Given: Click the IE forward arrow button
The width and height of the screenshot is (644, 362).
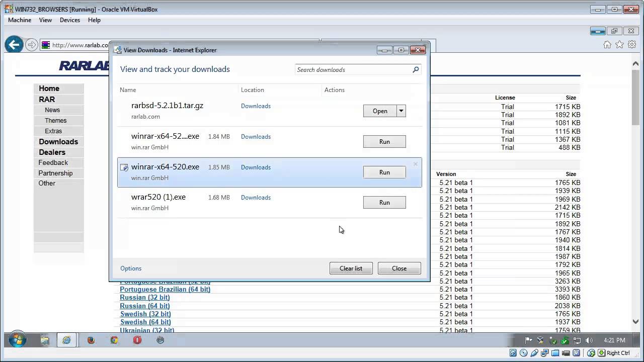Looking at the screenshot, I should click(32, 45).
